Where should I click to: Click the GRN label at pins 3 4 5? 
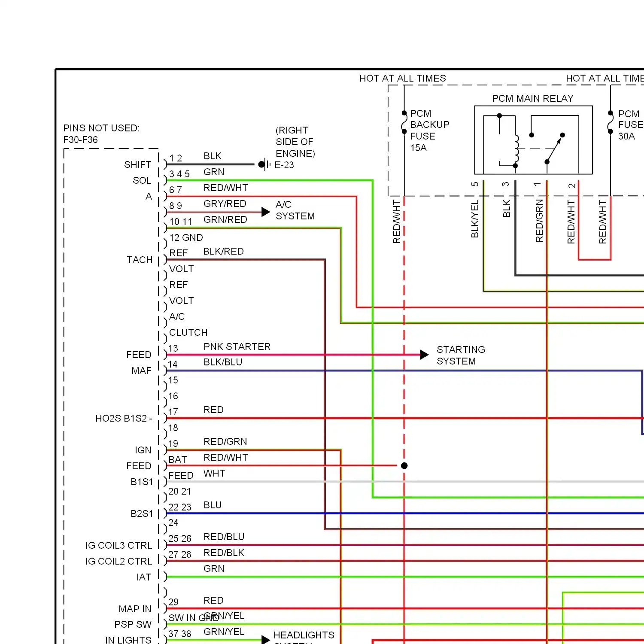point(214,172)
